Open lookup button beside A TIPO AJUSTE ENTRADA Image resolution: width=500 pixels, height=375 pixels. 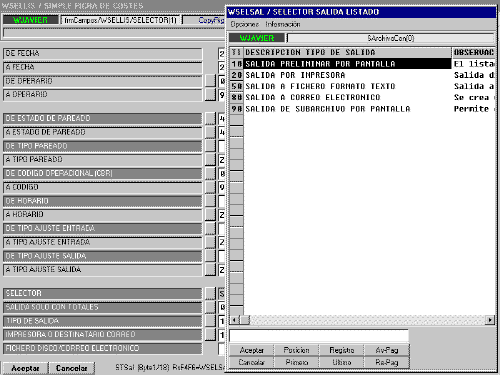[x=210, y=242]
